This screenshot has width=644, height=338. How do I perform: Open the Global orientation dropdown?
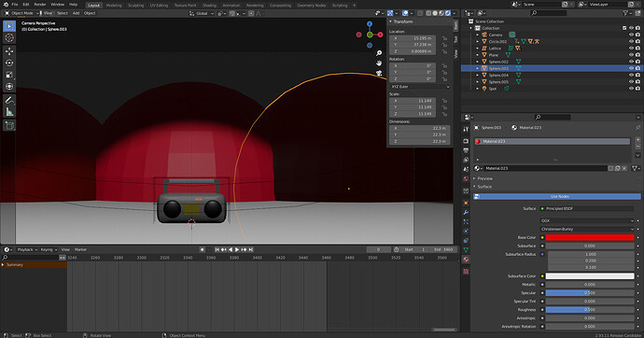click(x=202, y=13)
